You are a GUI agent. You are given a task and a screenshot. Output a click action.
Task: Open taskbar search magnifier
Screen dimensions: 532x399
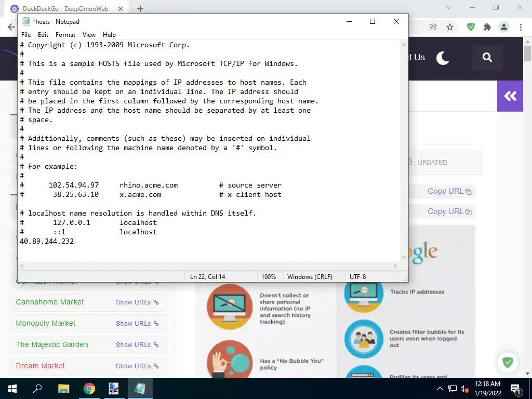[37, 389]
